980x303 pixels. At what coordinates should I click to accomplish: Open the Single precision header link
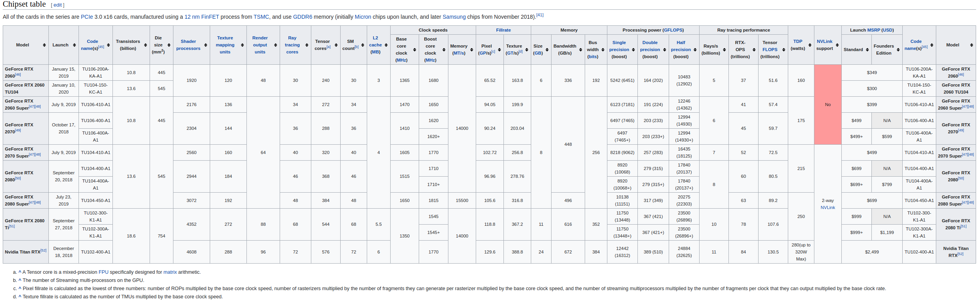point(619,46)
